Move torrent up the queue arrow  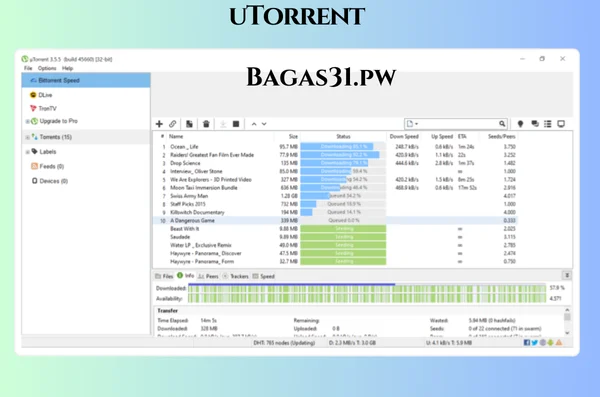(254, 124)
